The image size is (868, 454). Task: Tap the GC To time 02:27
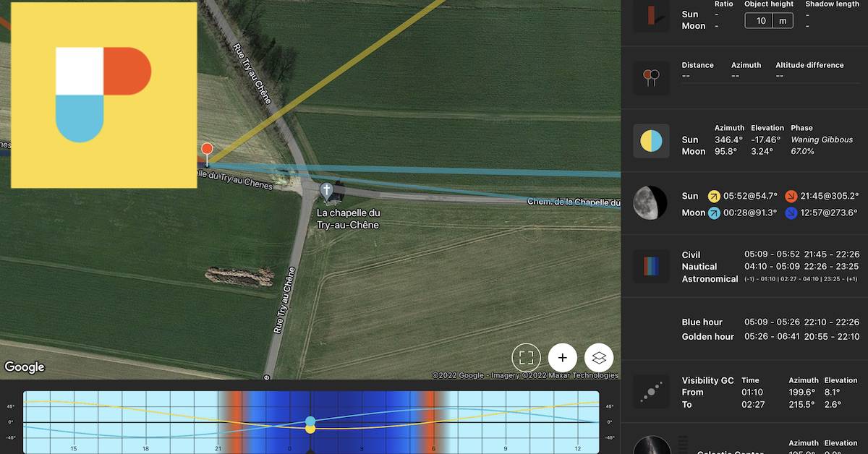752,404
